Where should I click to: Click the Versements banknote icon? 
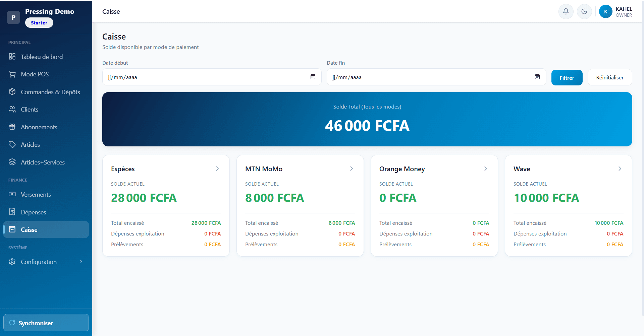[x=12, y=194]
